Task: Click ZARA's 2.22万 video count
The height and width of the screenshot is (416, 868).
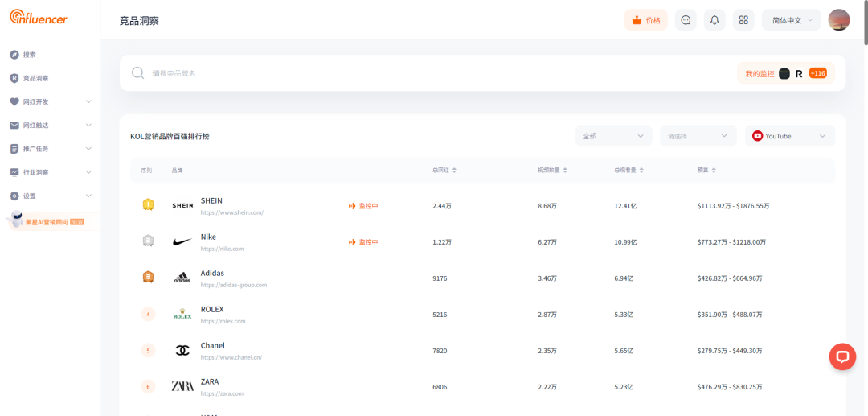Action: pyautogui.click(x=547, y=387)
